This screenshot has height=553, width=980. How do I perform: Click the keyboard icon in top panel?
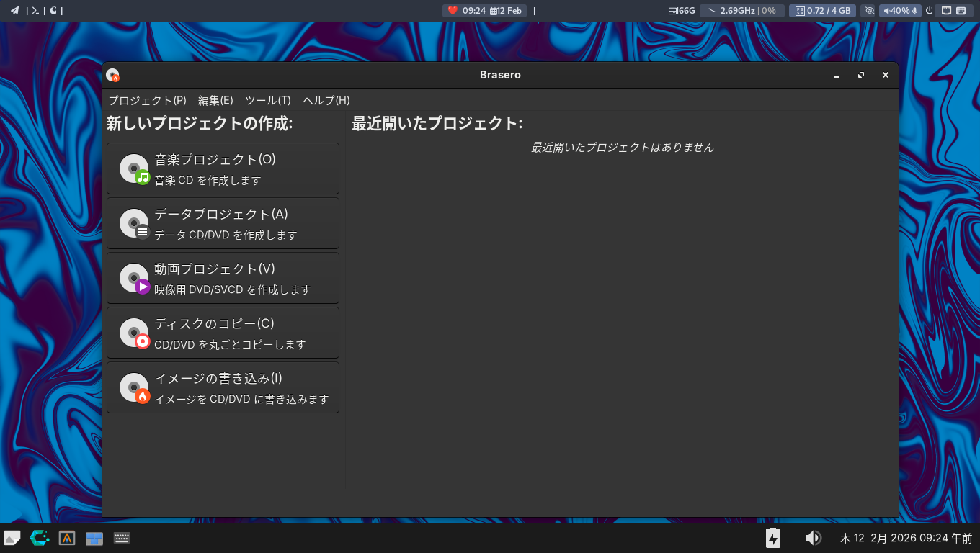961,11
